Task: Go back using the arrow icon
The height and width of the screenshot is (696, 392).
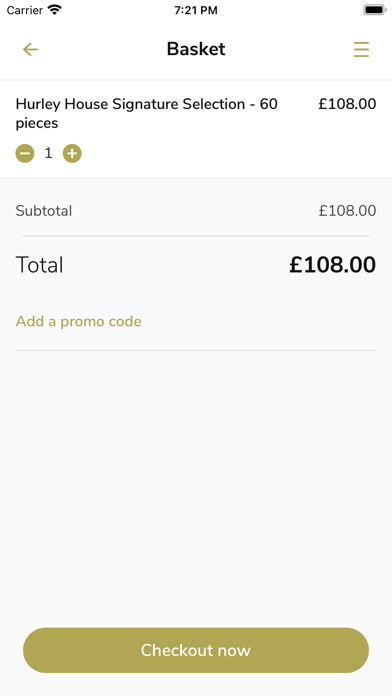Action: coord(30,49)
